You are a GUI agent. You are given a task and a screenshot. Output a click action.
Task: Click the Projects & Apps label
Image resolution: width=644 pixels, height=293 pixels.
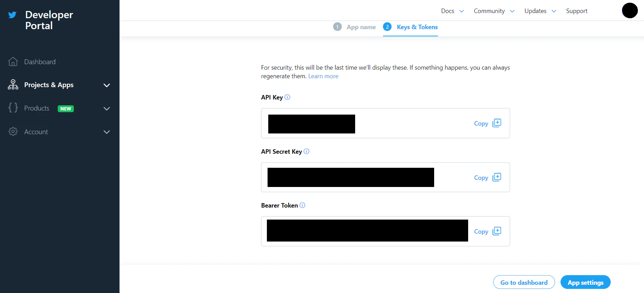point(49,85)
